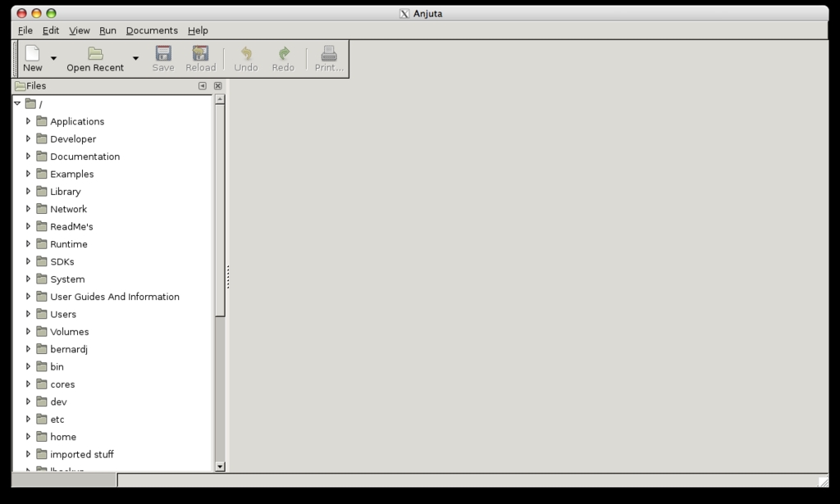Select the Users folder in tree

(x=63, y=314)
